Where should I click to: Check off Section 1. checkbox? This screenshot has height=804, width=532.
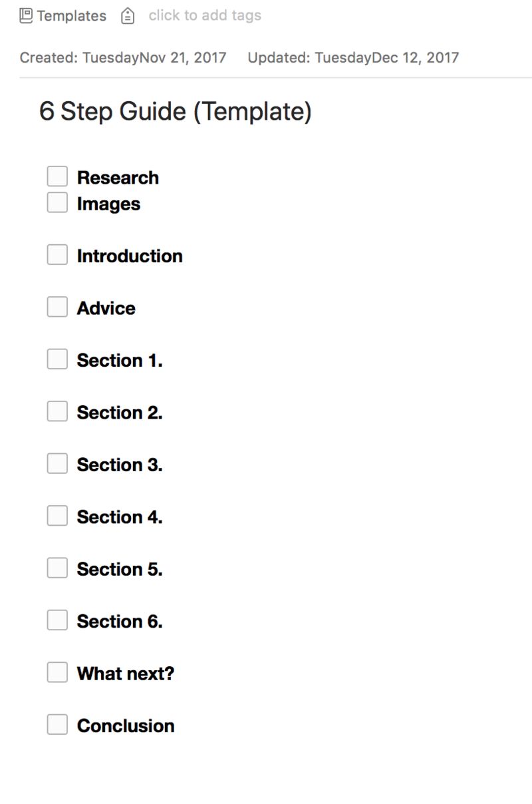point(57,359)
